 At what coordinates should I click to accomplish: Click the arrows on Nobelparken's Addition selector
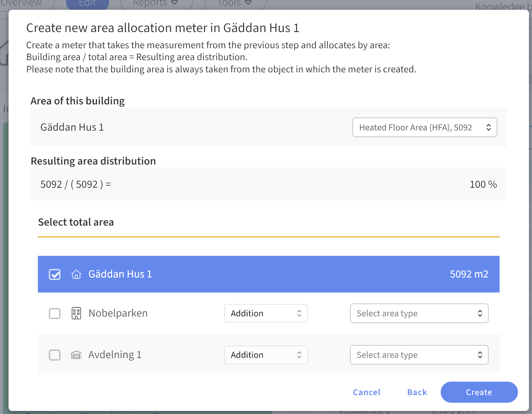(x=299, y=313)
